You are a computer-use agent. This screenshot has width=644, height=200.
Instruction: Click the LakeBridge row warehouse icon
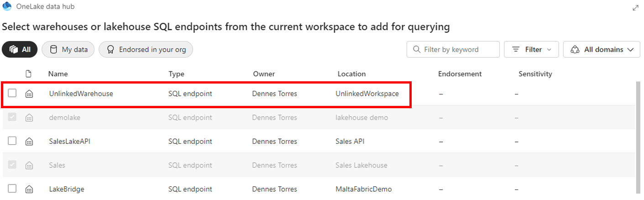click(x=29, y=189)
